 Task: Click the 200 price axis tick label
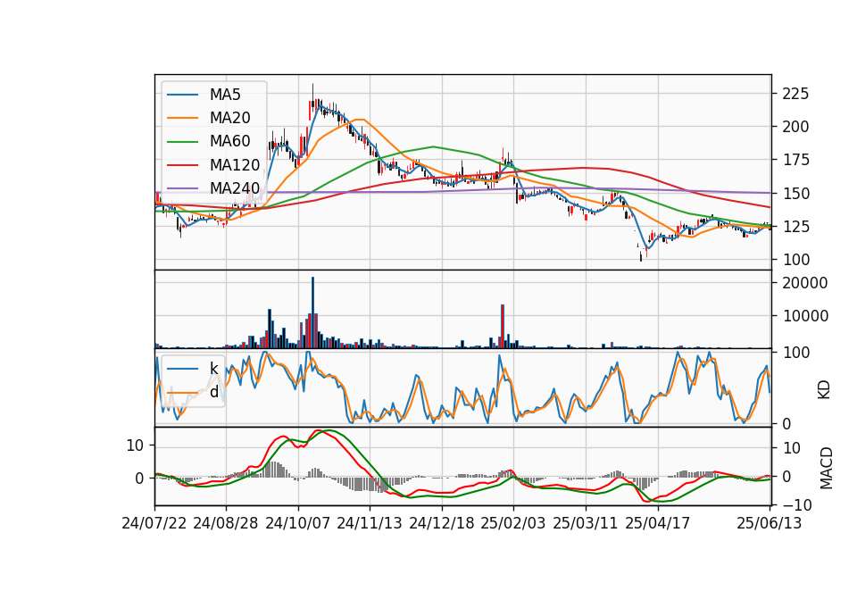pyautogui.click(x=795, y=127)
